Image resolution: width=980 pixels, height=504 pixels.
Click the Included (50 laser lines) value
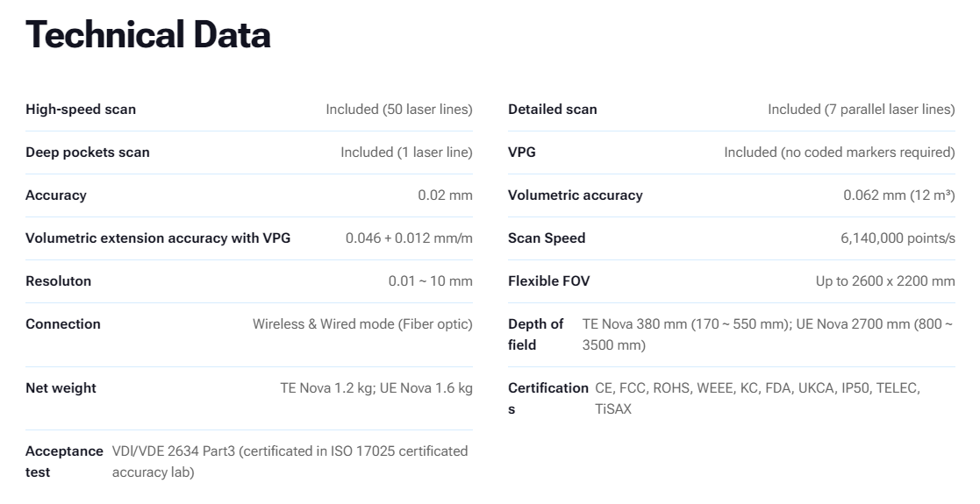point(398,110)
